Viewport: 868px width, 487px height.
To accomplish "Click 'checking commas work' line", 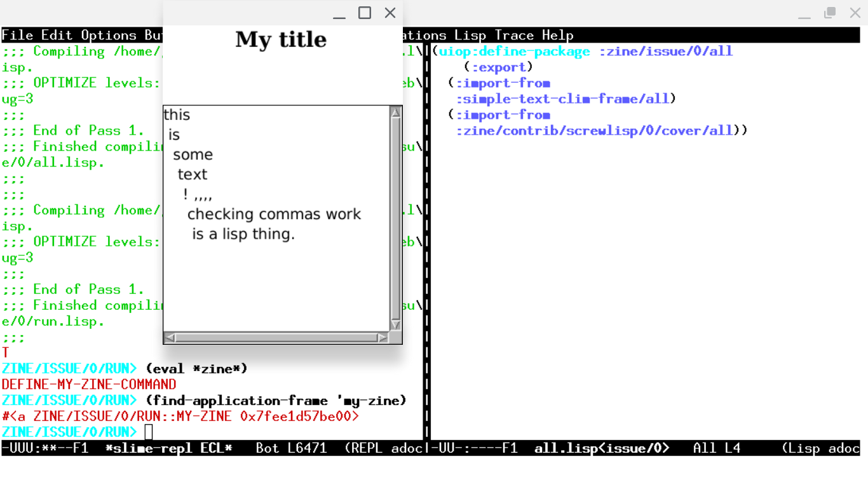I will pyautogui.click(x=274, y=215).
